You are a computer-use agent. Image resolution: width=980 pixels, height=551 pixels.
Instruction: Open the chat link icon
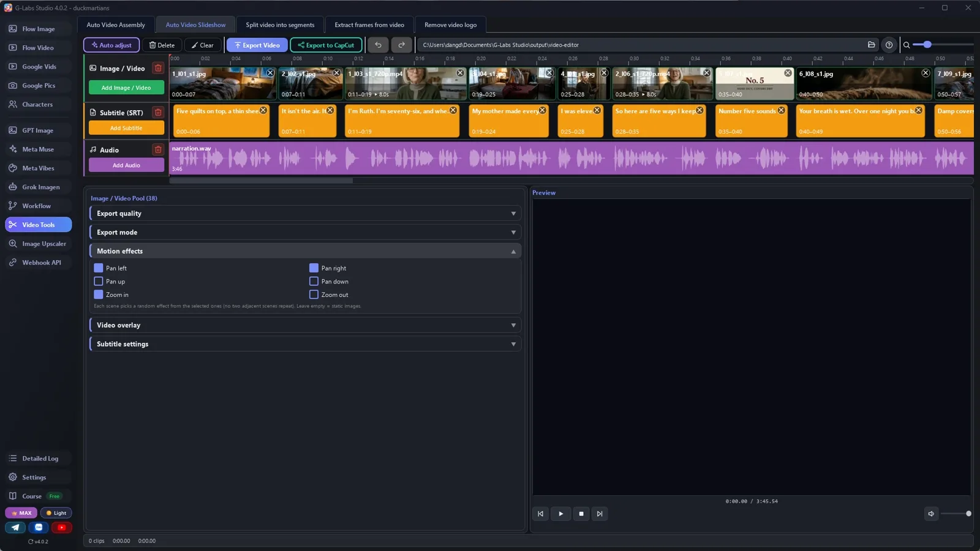coord(39,527)
